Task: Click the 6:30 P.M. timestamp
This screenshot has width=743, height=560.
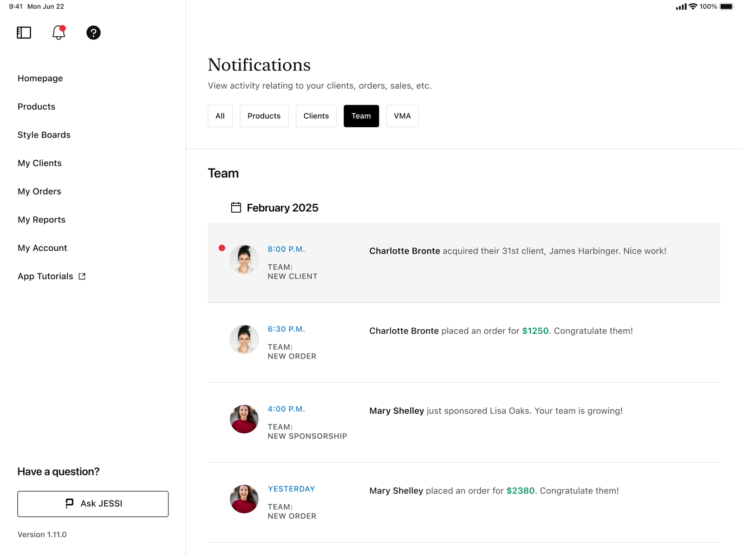Action: [x=286, y=329]
